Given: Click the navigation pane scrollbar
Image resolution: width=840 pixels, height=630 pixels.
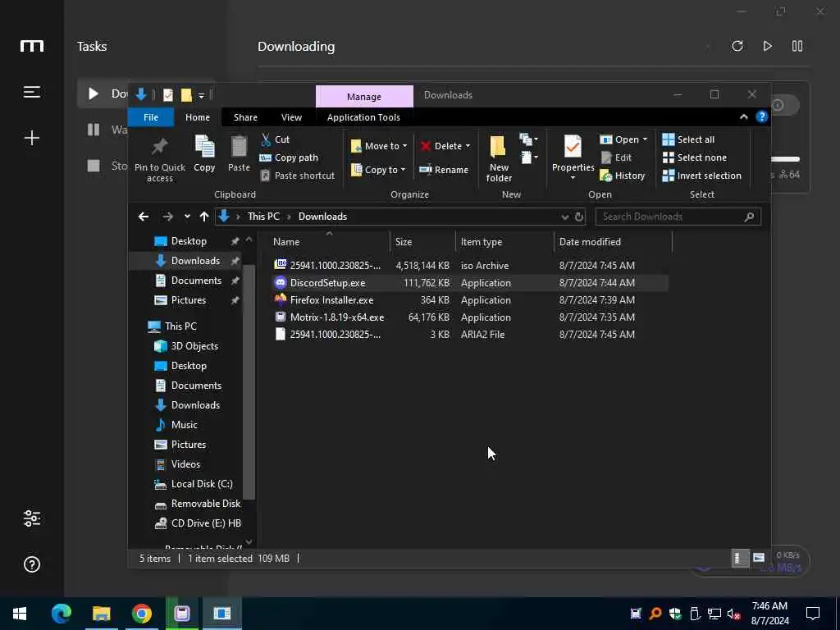Looking at the screenshot, I should 249,381.
